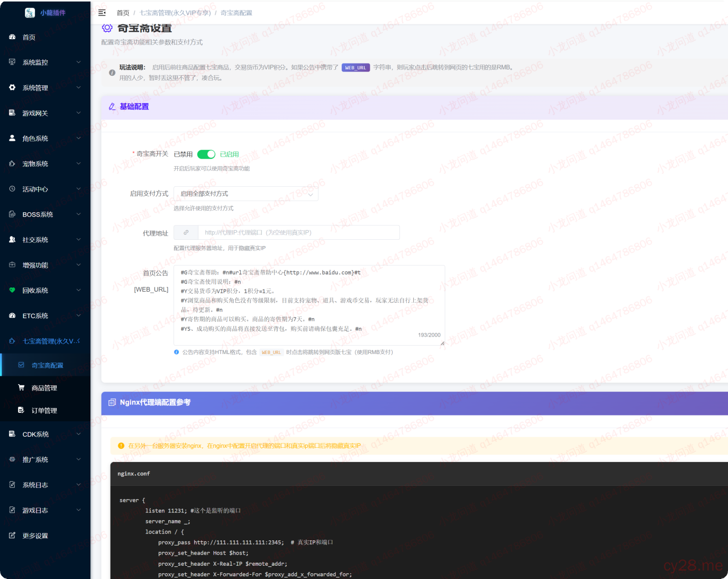Click the sidebar collapse hamburger icon

click(x=102, y=13)
